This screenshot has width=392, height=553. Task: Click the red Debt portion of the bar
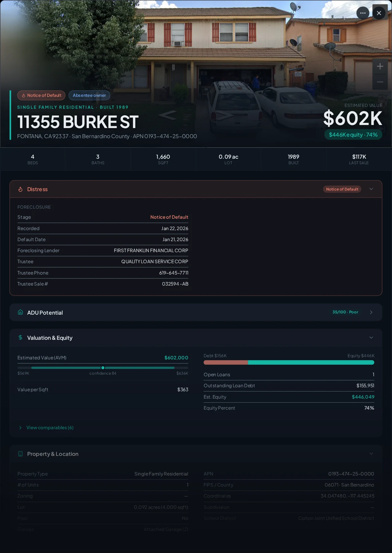(226, 363)
